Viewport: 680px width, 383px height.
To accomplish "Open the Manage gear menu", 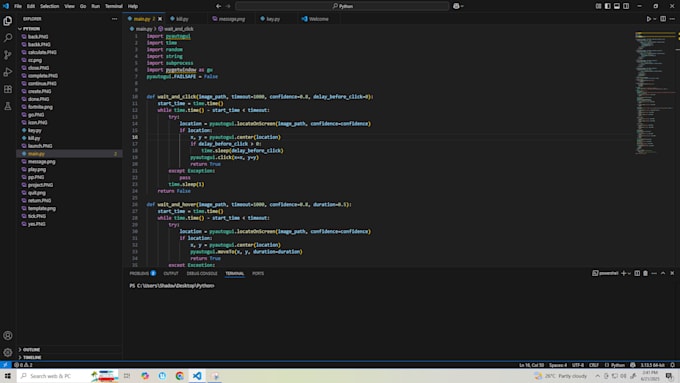I will point(7,352).
